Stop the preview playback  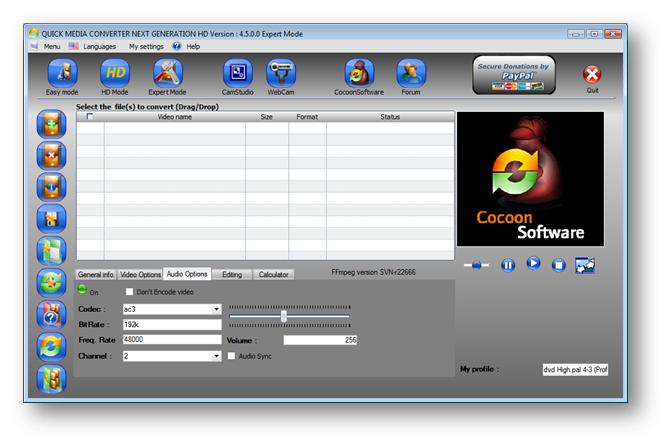tap(558, 266)
